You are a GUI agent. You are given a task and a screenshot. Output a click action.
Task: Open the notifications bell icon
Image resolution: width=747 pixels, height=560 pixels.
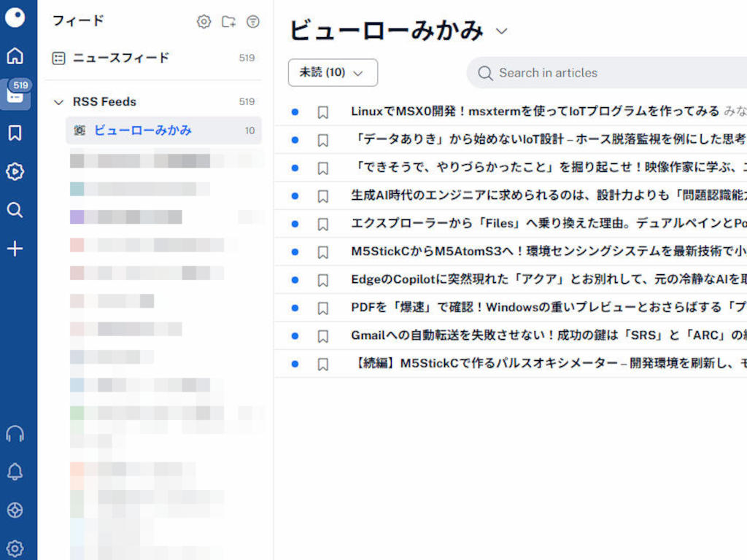point(15,472)
